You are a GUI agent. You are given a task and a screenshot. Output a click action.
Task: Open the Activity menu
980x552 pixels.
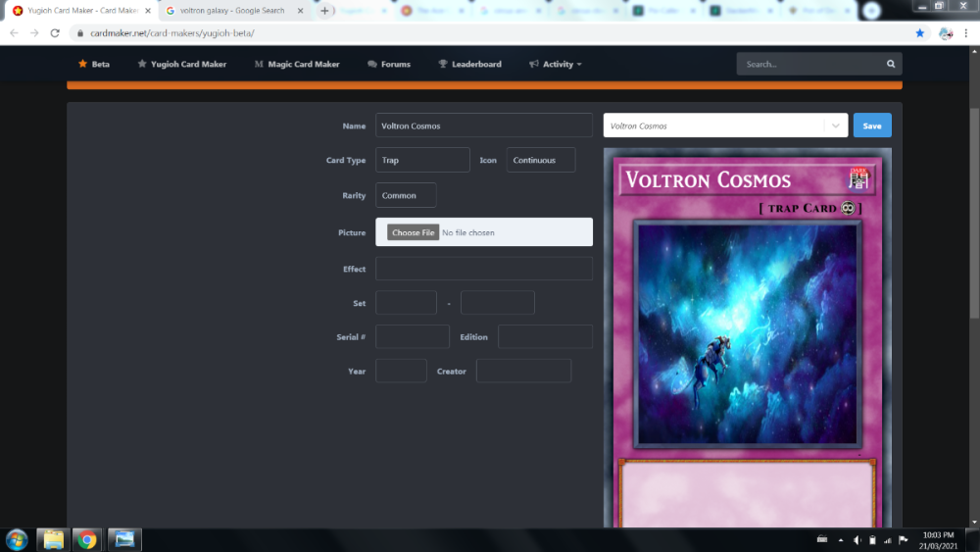[556, 64]
